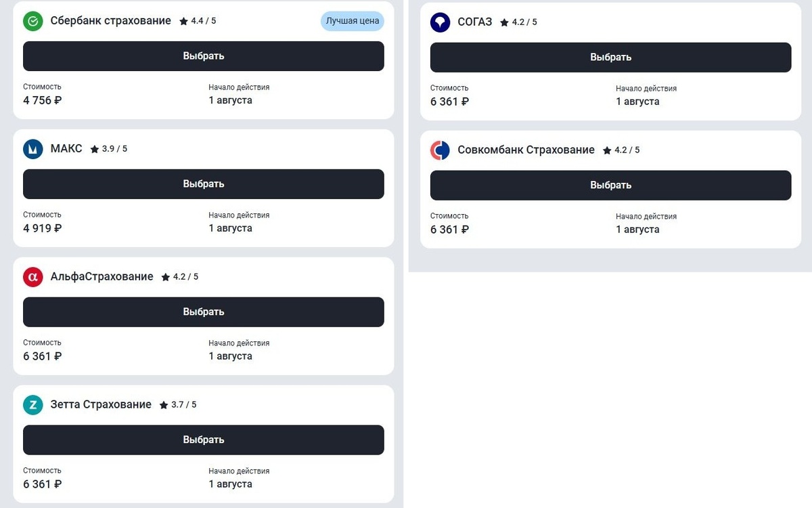Click the МАКС blue logo icon

(x=33, y=149)
